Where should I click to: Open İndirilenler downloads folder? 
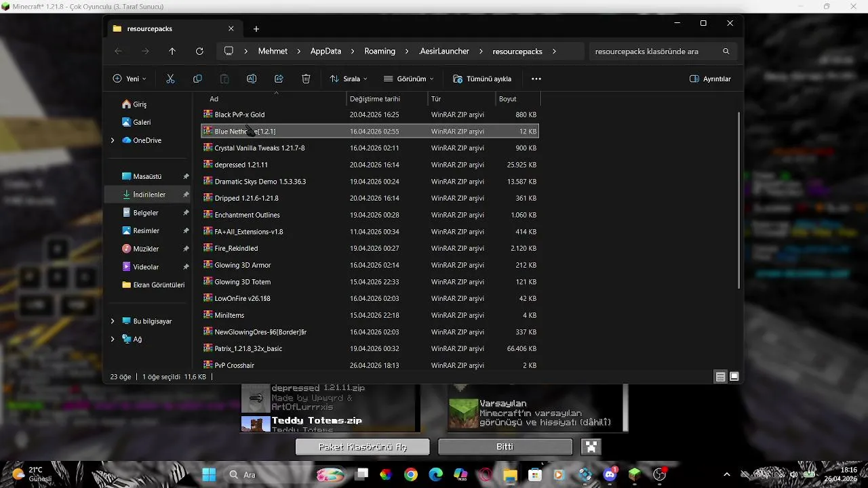(x=148, y=195)
